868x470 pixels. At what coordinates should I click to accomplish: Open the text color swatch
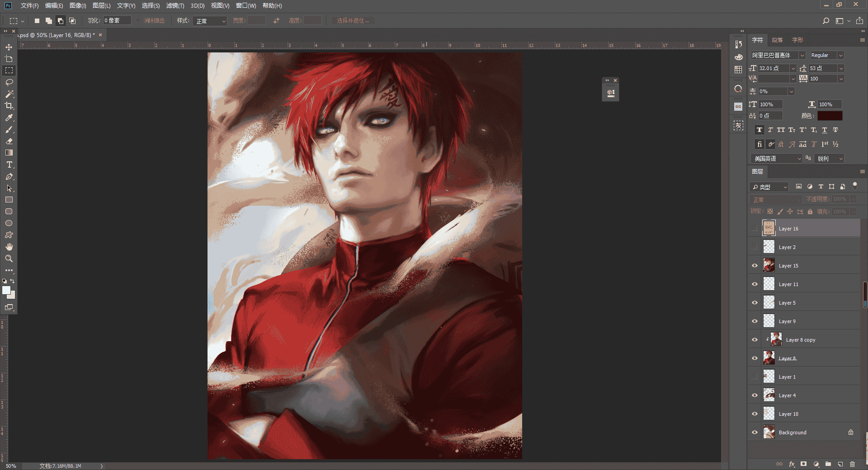830,116
